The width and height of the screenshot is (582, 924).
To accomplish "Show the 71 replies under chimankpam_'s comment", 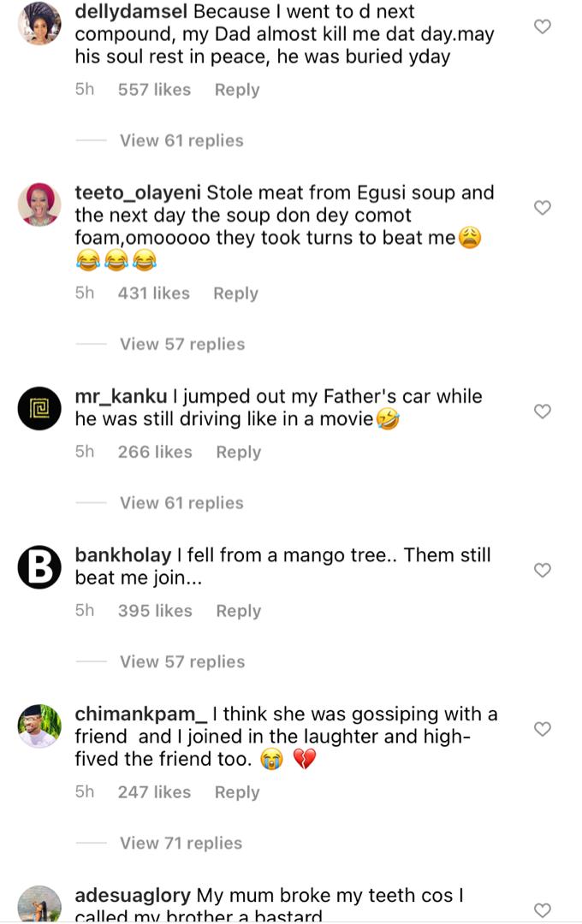I will click(x=181, y=843).
